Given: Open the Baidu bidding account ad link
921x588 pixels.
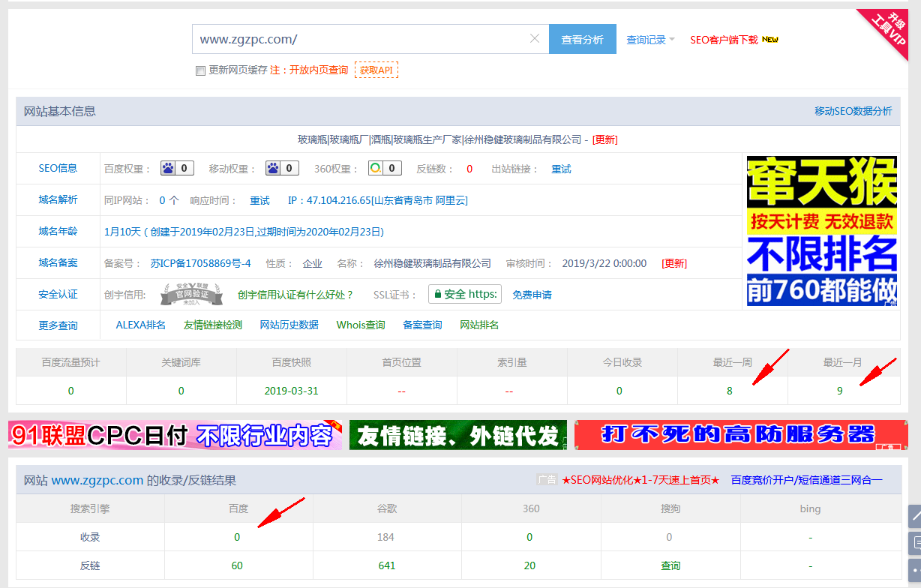Looking at the screenshot, I should (x=807, y=480).
